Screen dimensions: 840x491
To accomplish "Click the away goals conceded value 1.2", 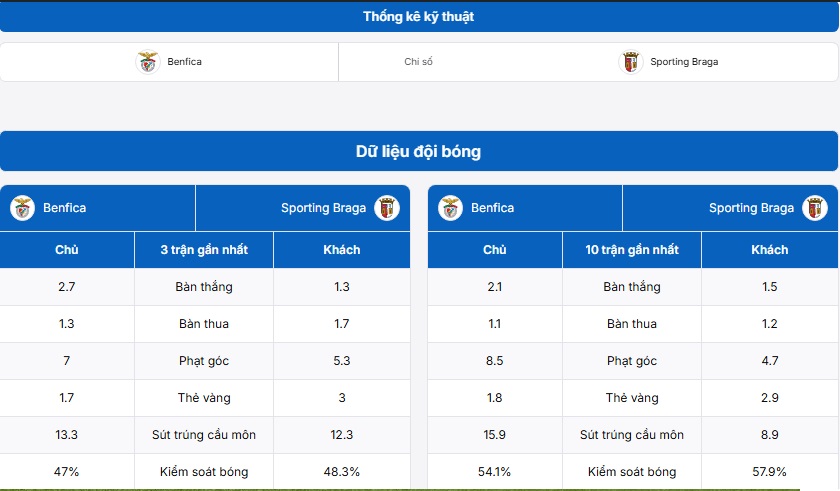I will [x=770, y=324].
